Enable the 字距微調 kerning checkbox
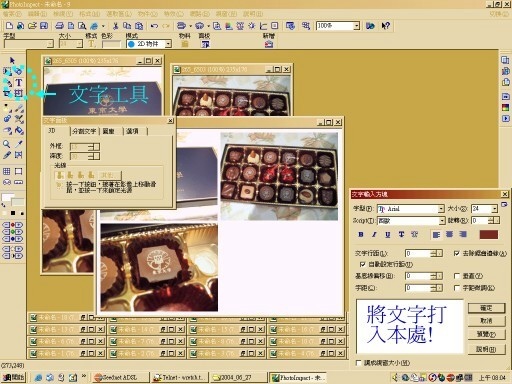 click(x=457, y=288)
